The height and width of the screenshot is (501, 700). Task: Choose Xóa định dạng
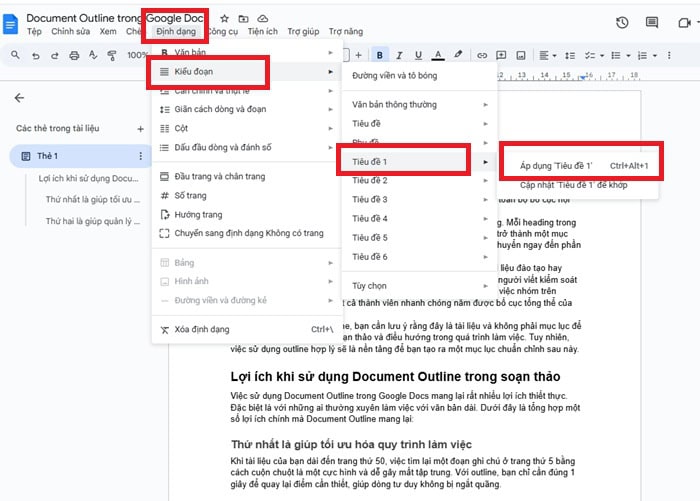pos(247,330)
